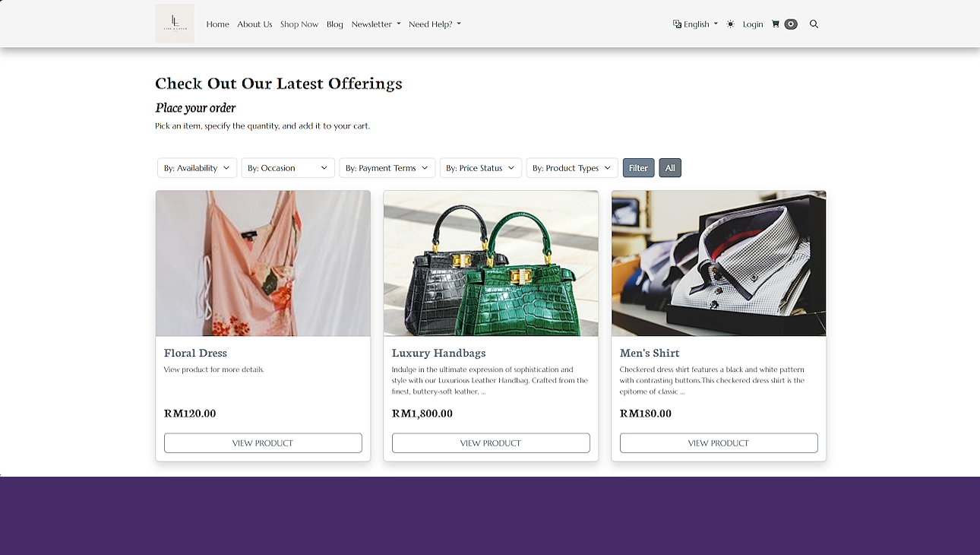980x555 pixels.
Task: Expand the Need Help? menu
Action: (435, 24)
